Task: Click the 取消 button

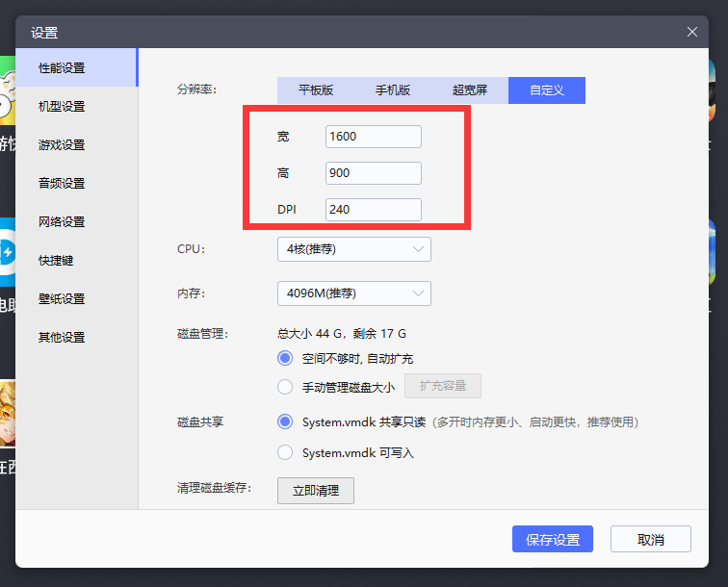Action: pos(650,539)
